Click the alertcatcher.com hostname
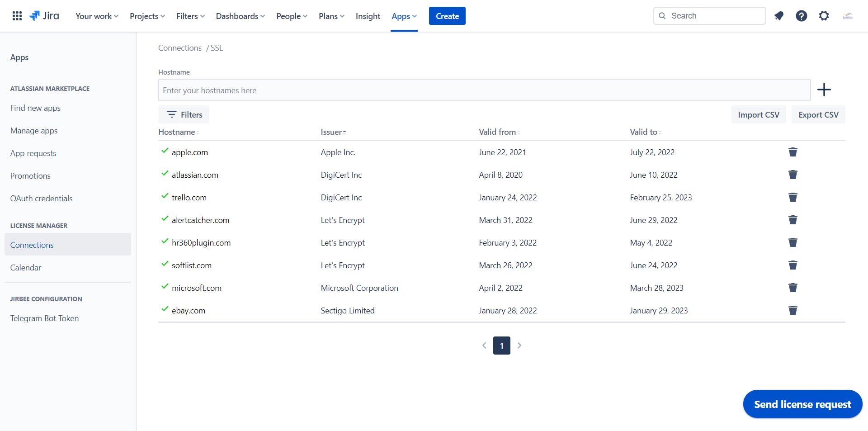Screen dimensions: 868x431 coord(201,220)
